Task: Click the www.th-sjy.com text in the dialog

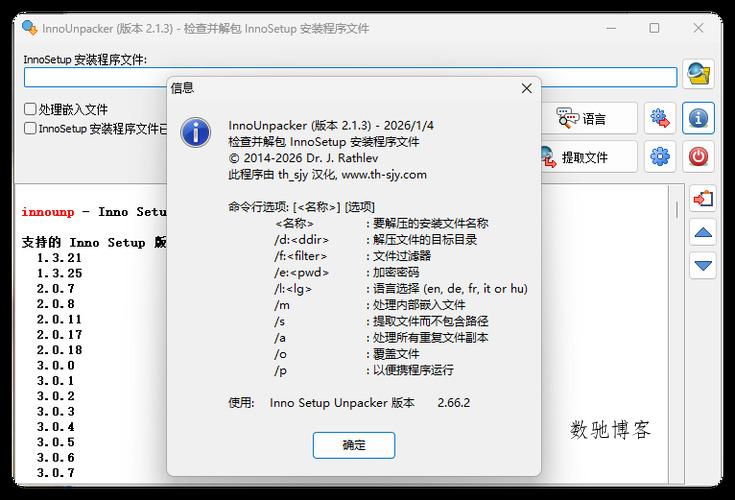Action: pyautogui.click(x=384, y=175)
